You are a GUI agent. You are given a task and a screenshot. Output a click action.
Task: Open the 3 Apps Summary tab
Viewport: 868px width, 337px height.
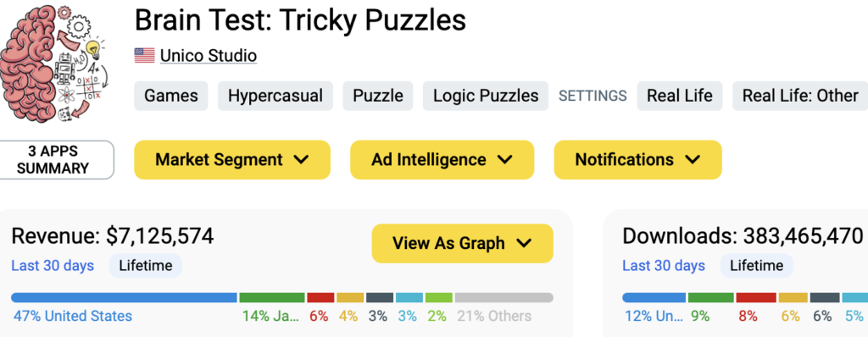[x=53, y=160]
